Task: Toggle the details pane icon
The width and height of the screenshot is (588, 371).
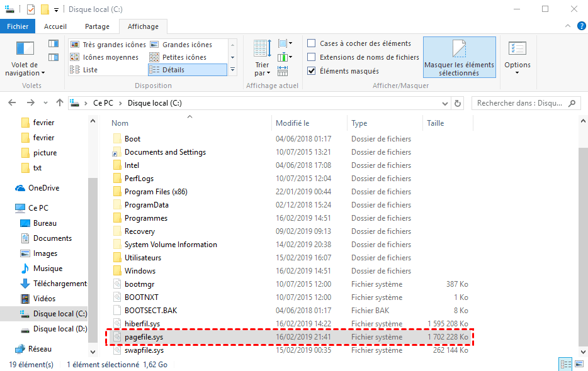Action: [54, 57]
